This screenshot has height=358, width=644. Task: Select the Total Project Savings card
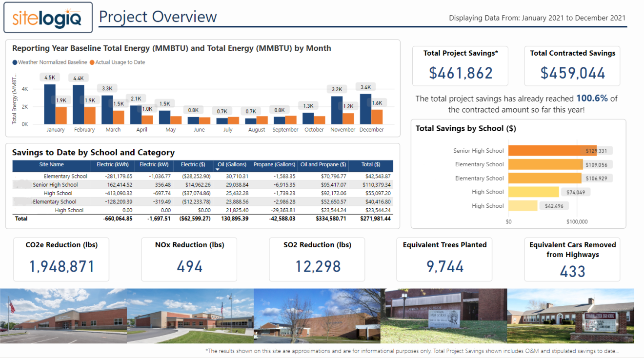pyautogui.click(x=460, y=66)
